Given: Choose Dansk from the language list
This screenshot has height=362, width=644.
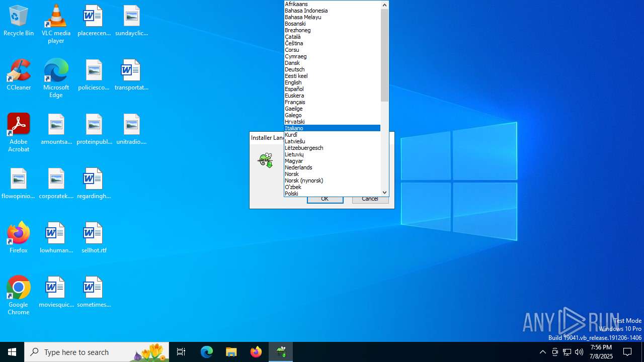Looking at the screenshot, I should [332, 63].
